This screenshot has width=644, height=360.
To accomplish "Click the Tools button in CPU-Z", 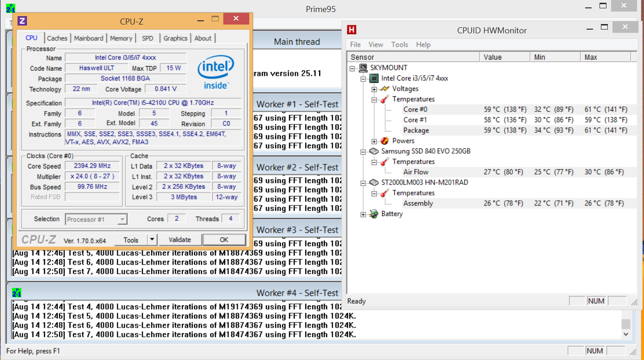I will point(131,240).
